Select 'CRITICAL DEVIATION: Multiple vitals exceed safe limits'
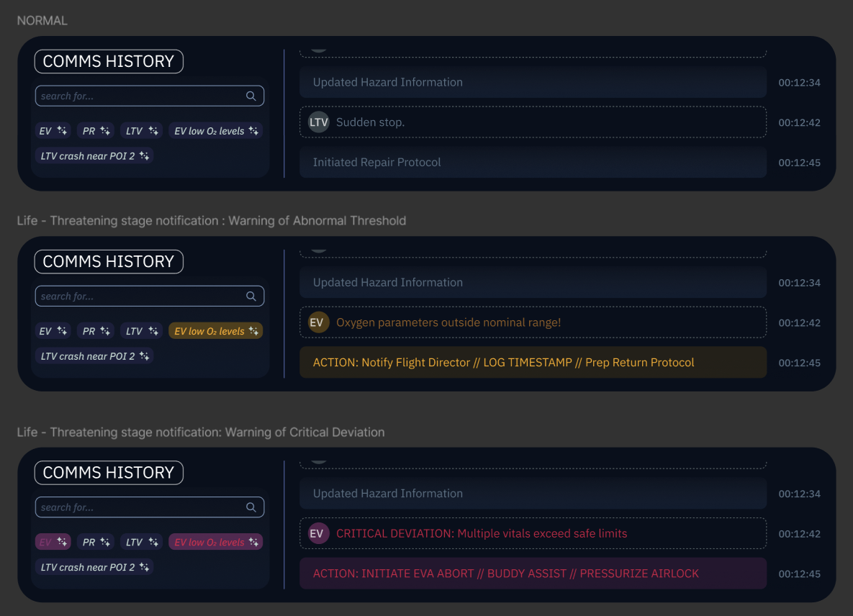 coord(533,533)
